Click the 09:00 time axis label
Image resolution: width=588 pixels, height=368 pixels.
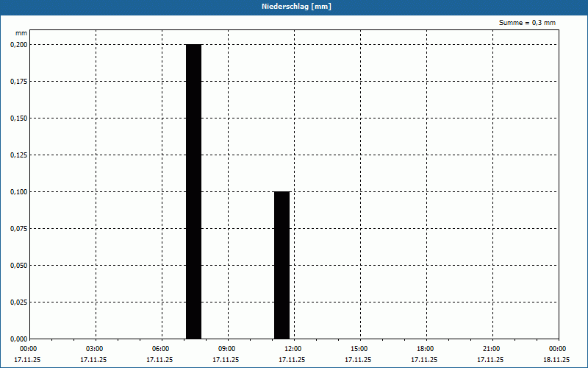coord(226,349)
